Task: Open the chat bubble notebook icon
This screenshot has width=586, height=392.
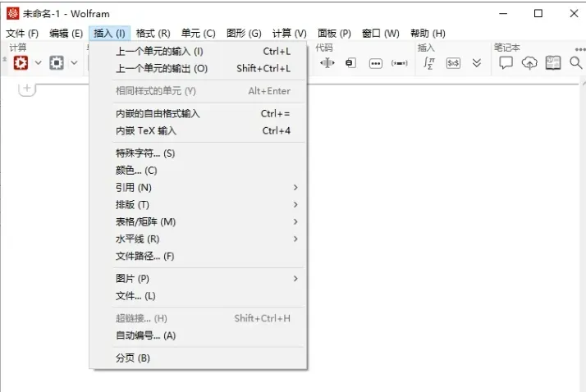Action: coord(506,62)
